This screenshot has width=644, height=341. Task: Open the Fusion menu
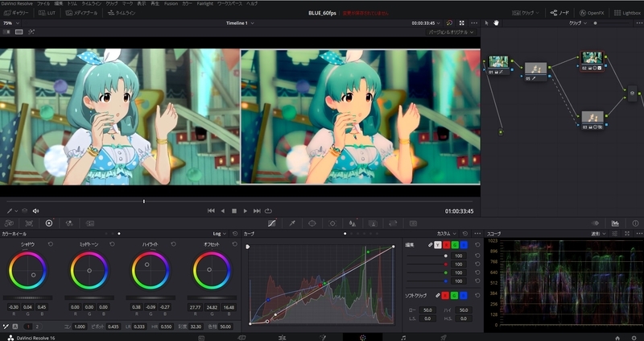coord(171,3)
